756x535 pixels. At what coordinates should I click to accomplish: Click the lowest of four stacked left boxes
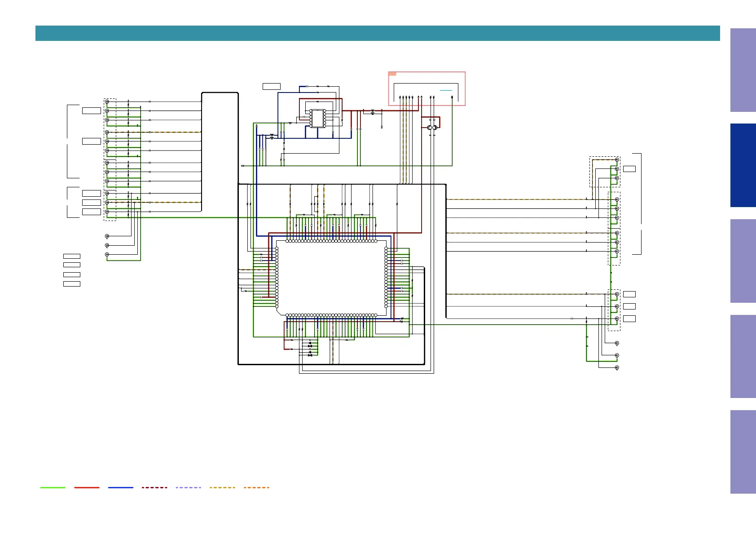coord(72,284)
